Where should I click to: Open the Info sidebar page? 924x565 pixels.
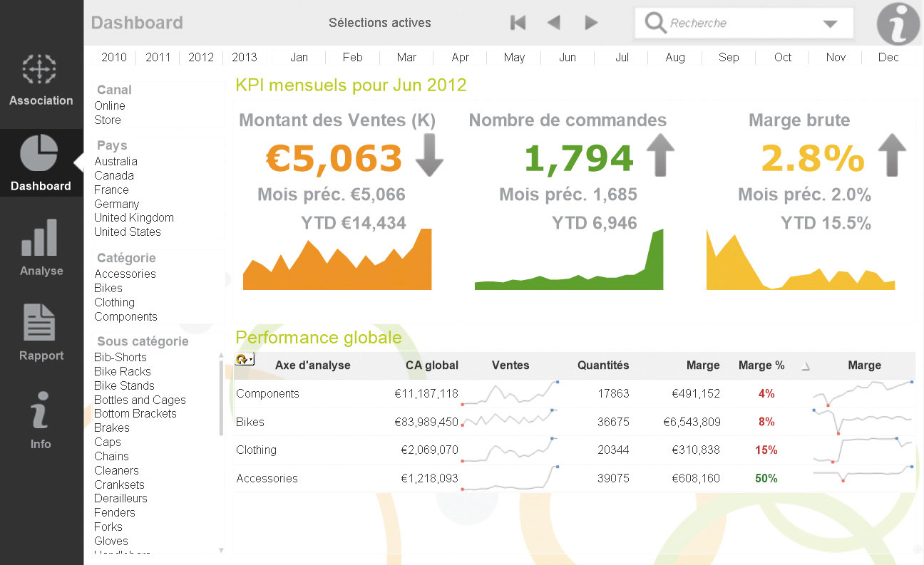pos(41,419)
